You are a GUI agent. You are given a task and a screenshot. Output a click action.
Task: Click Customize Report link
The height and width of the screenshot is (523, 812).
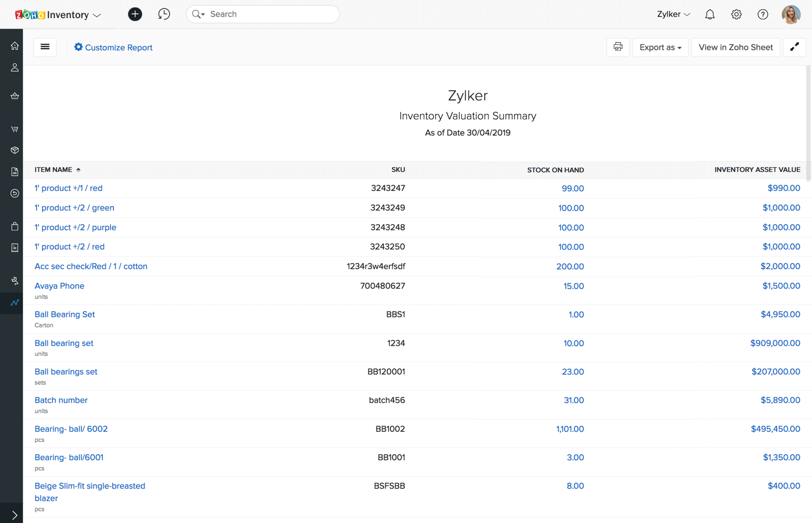118,47
